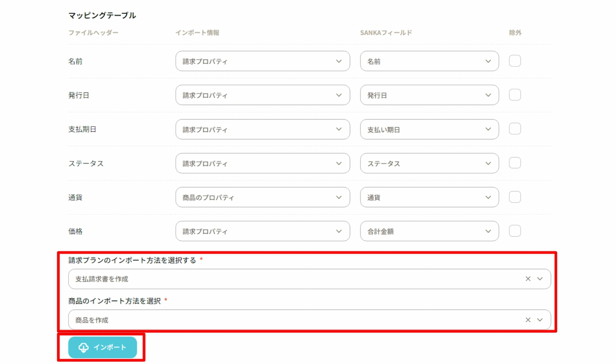Open the 商品のプロパティ dropdown for 通貨
This screenshot has width=616, height=364.
coord(262,197)
